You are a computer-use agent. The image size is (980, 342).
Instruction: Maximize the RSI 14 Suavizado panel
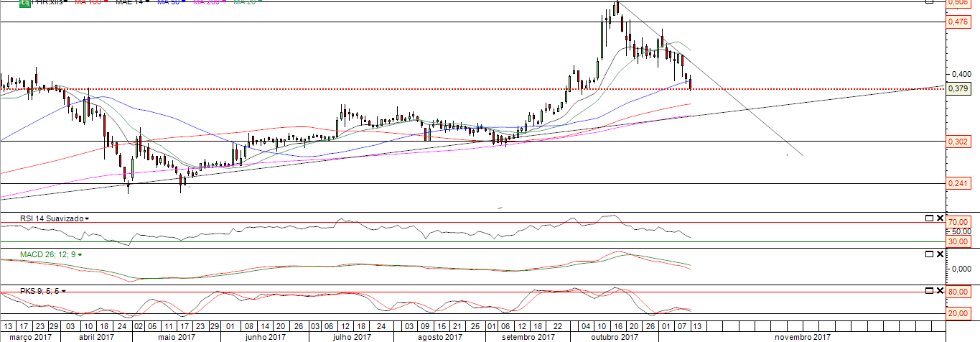point(929,218)
